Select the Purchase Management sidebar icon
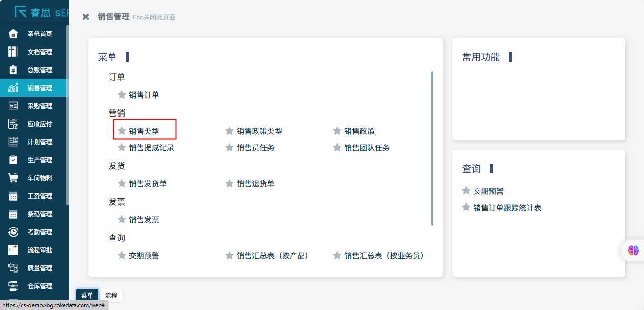Viewport: 644px width, 310px height. point(13,106)
